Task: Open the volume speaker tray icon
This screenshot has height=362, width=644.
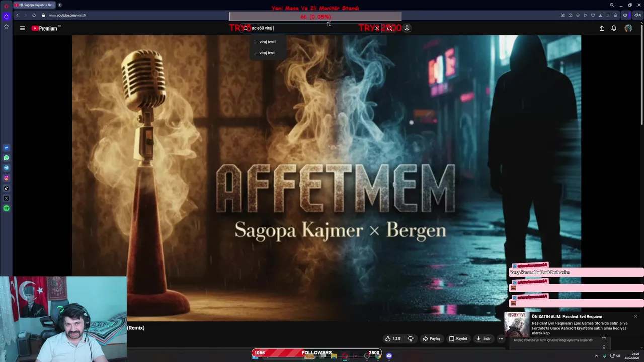Action: (x=618, y=356)
